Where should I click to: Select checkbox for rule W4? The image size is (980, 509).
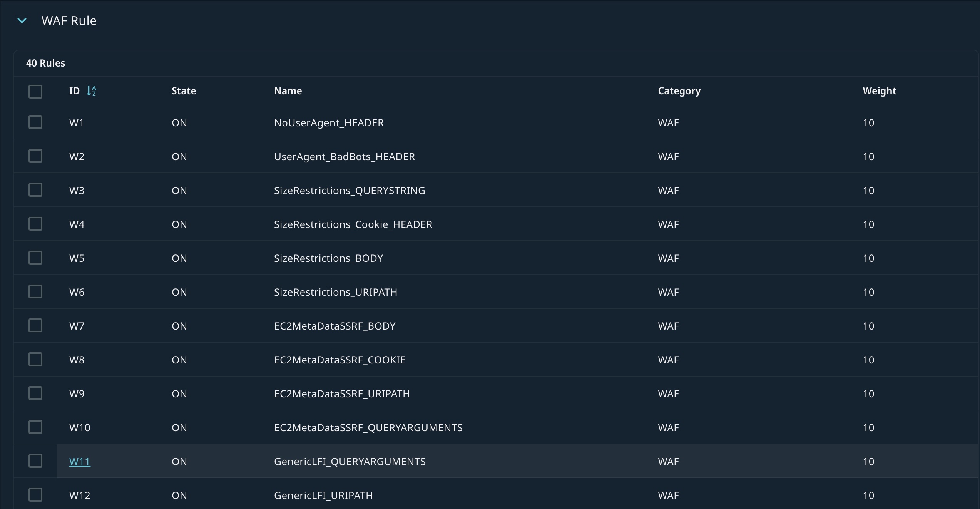(35, 224)
